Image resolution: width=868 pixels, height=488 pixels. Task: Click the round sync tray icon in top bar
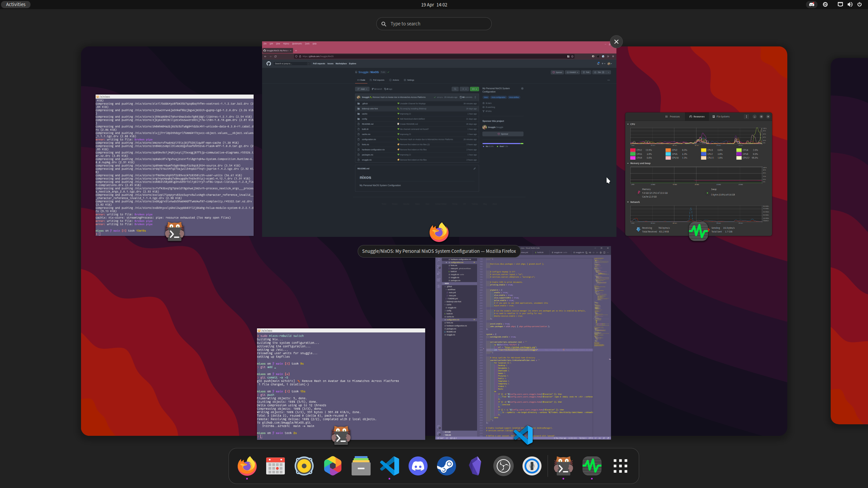(x=825, y=4)
